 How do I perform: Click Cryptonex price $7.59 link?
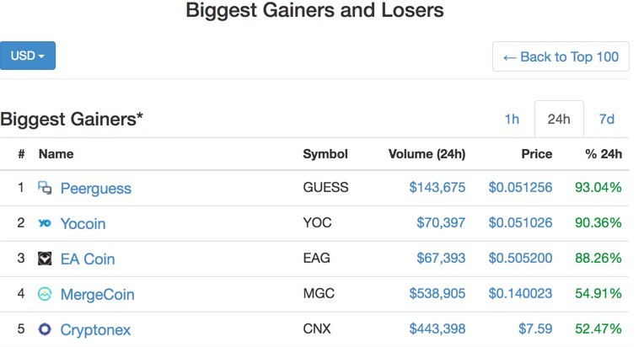(535, 328)
